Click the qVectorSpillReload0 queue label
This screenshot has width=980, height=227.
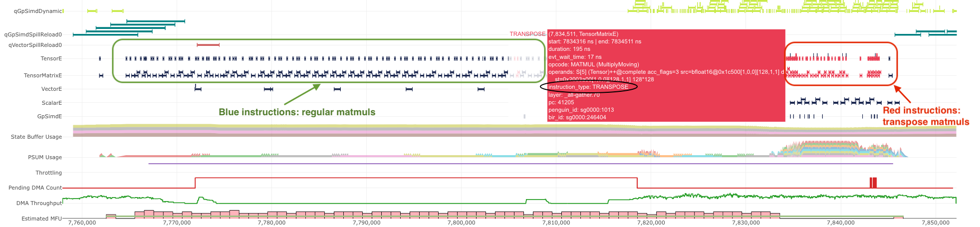35,45
